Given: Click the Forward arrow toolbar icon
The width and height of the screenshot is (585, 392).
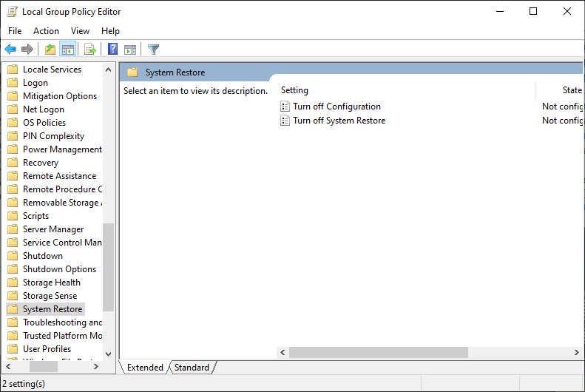Looking at the screenshot, I should [x=27, y=50].
